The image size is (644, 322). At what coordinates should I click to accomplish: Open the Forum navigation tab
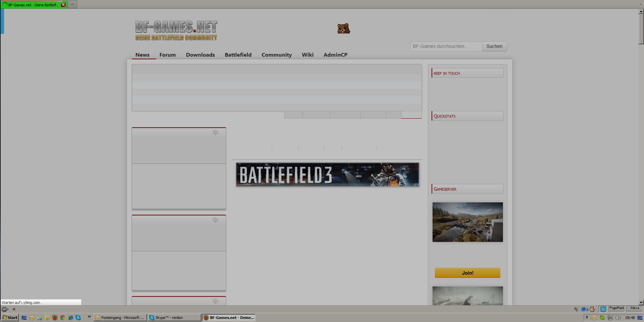168,55
